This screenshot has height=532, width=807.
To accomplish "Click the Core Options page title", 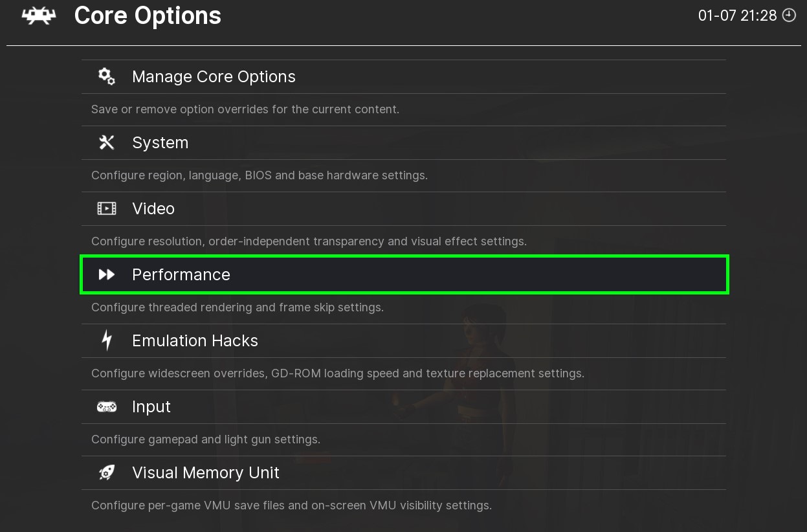I will [148, 16].
